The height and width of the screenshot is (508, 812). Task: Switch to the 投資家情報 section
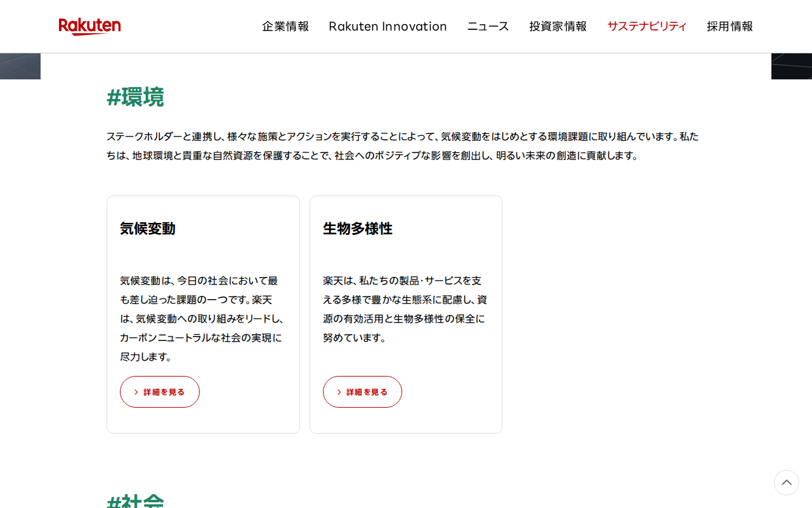558,26
